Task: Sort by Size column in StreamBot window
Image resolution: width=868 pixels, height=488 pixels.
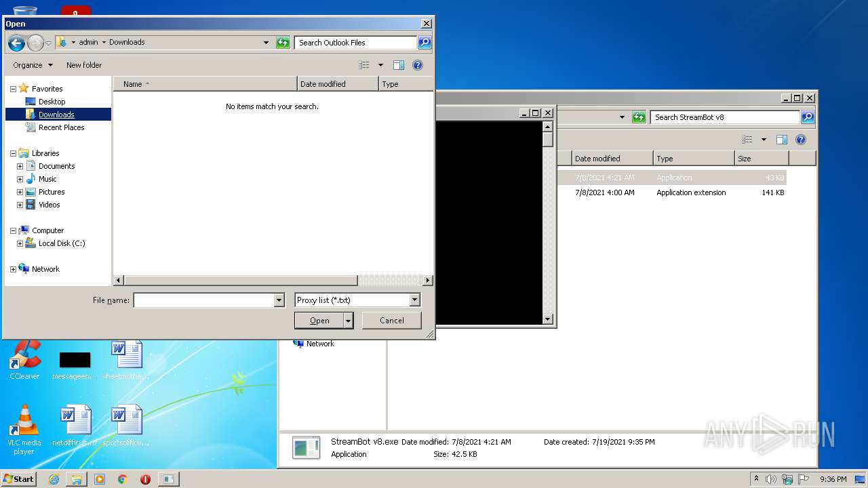Action: point(762,159)
